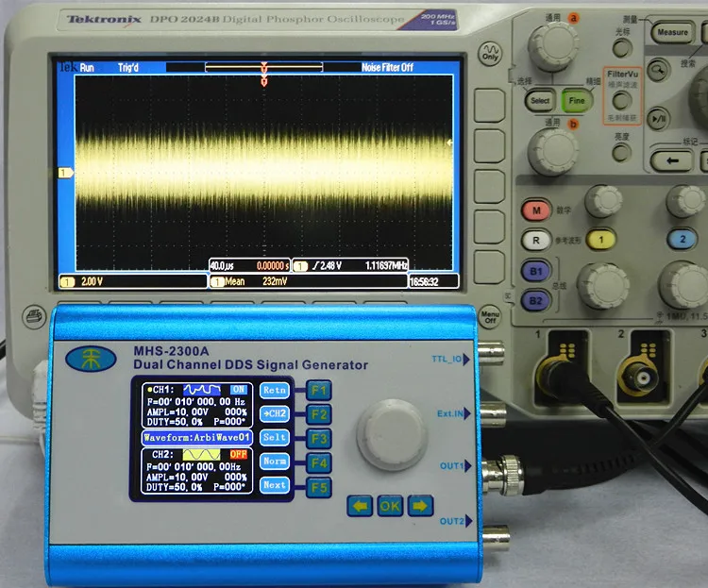
Task: Tap the 2.48 V trigger level readout
Action: pyautogui.click(x=330, y=265)
